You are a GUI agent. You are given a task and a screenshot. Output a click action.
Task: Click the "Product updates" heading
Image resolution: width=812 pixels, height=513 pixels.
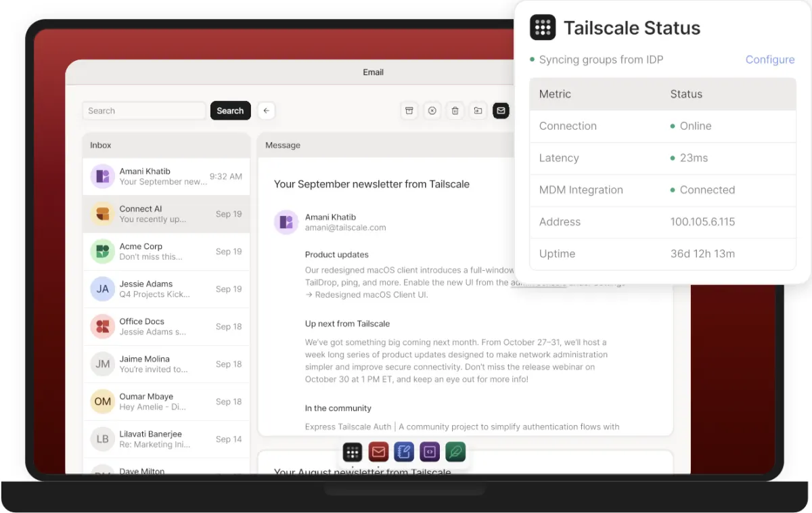click(337, 255)
